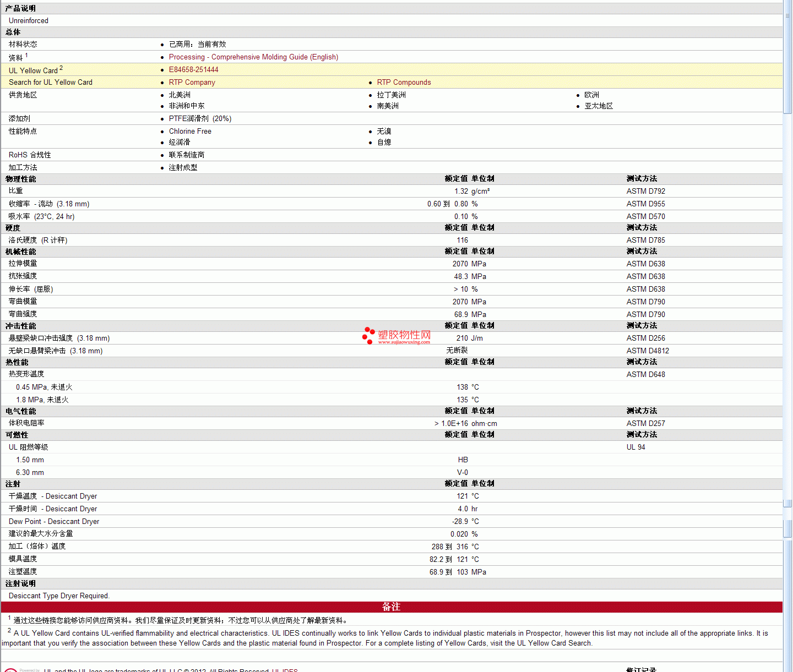Click the 材料状态 row label
This screenshot has height=672, width=793.
click(23, 44)
